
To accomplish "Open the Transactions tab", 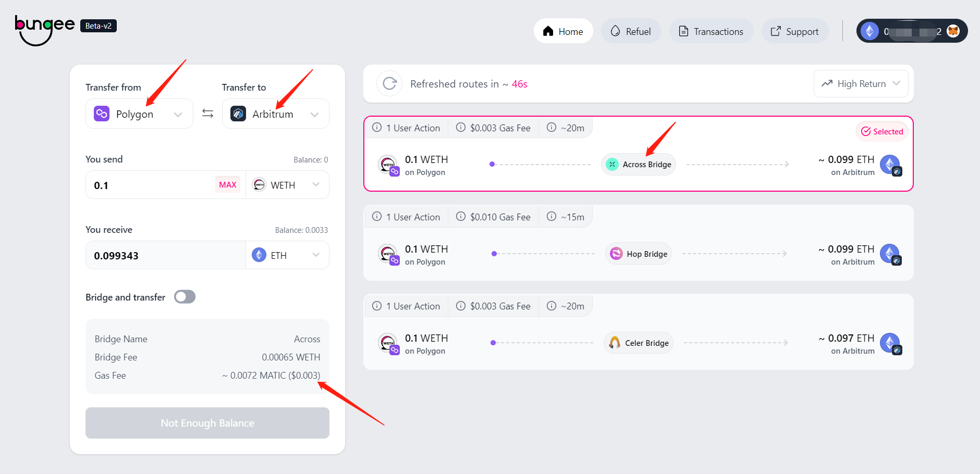I will click(x=711, y=31).
